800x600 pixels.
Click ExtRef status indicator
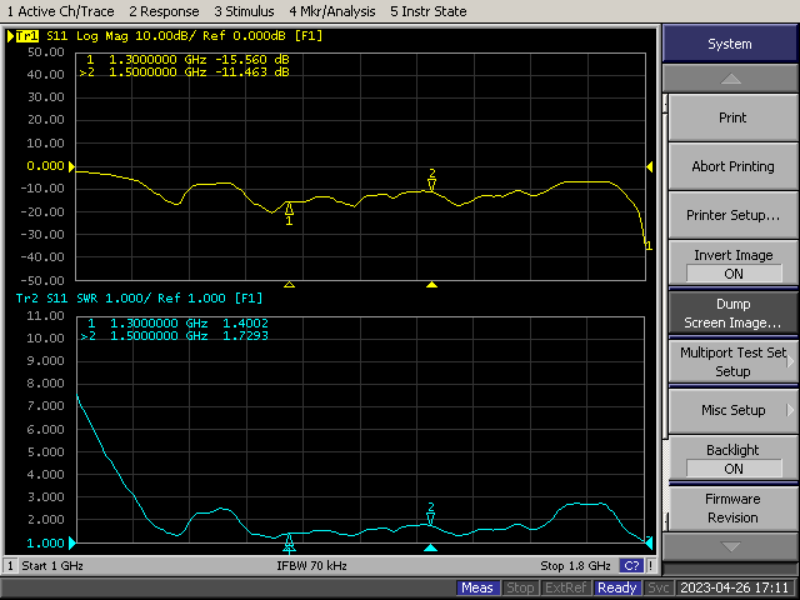(x=566, y=588)
